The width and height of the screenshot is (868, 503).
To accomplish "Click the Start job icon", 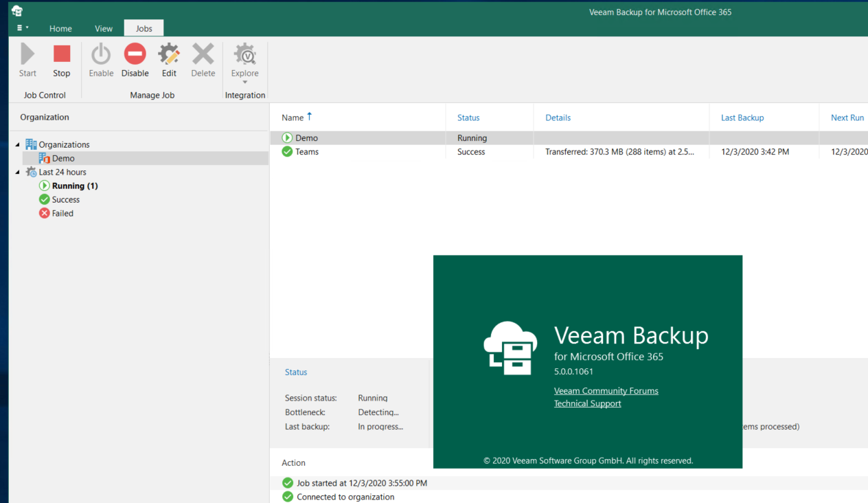I will (27, 55).
